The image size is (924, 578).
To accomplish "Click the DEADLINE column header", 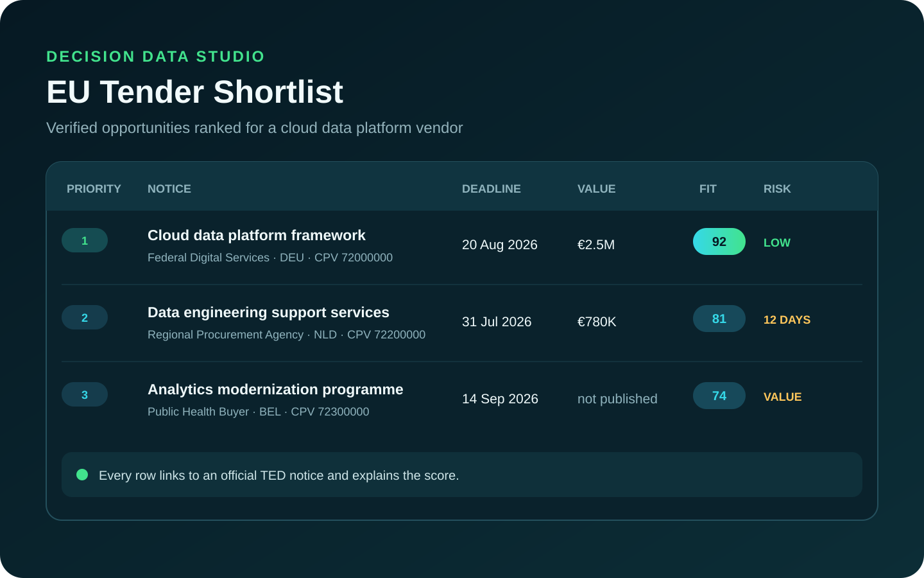I will tap(492, 189).
